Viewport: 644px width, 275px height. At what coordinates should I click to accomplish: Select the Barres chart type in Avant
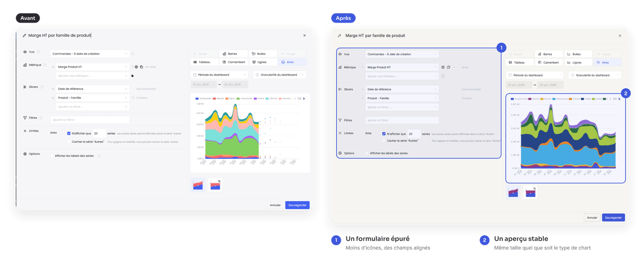(x=234, y=54)
